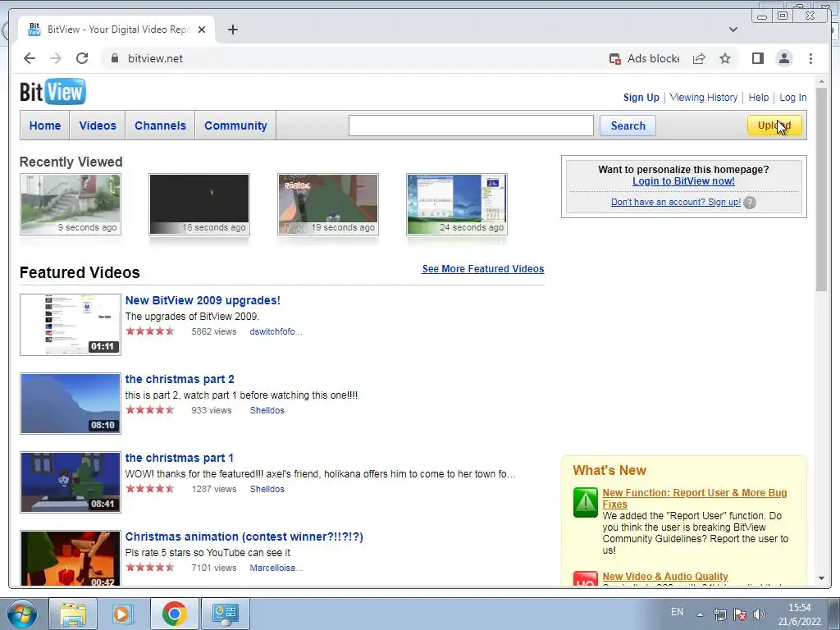The height and width of the screenshot is (630, 840).
Task: Click the 08:41 video thumbnail
Action: coord(71,482)
